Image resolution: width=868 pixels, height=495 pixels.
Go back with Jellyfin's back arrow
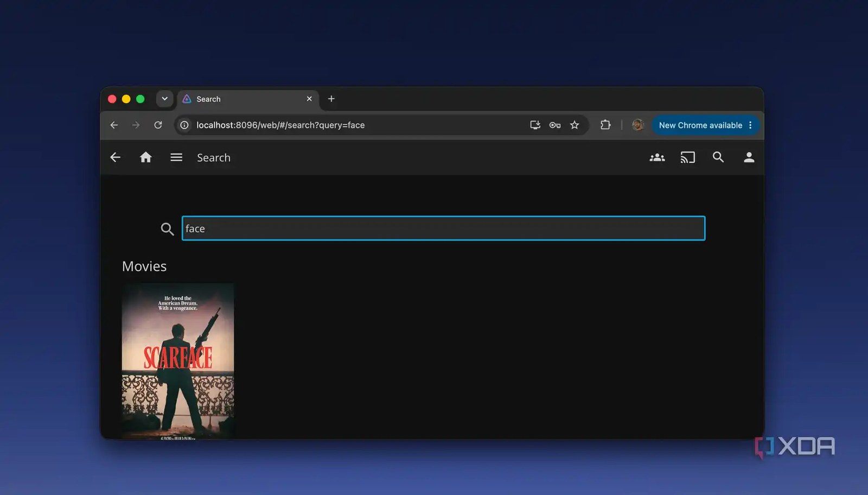click(x=115, y=157)
